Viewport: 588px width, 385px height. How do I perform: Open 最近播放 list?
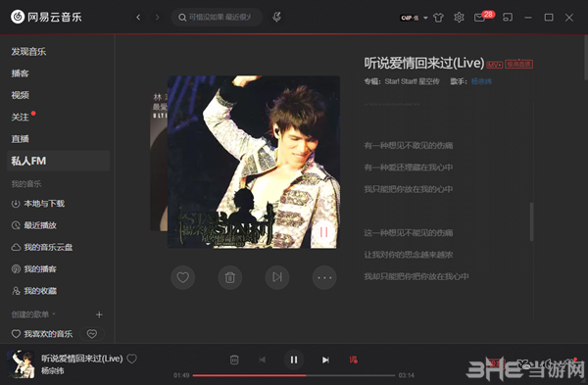click(33, 225)
